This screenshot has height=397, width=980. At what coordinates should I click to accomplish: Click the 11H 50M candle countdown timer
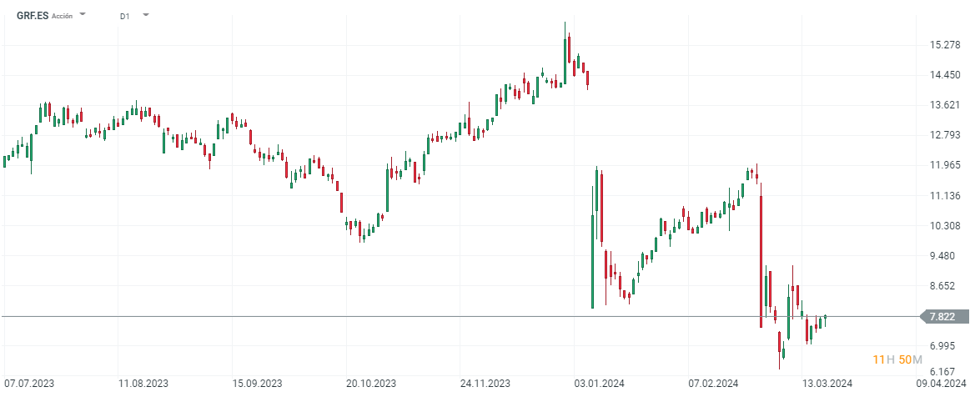click(897, 359)
